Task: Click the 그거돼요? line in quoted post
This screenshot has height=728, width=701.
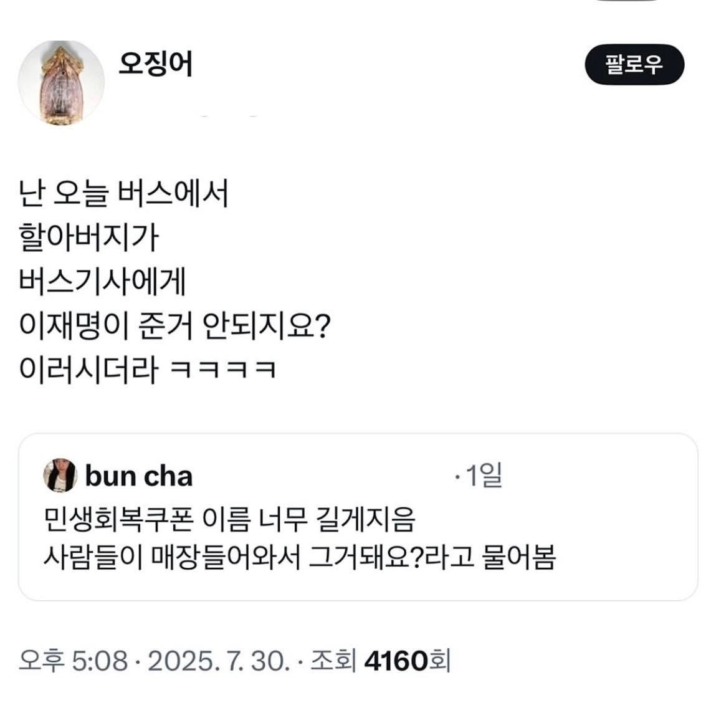Action: (x=299, y=557)
